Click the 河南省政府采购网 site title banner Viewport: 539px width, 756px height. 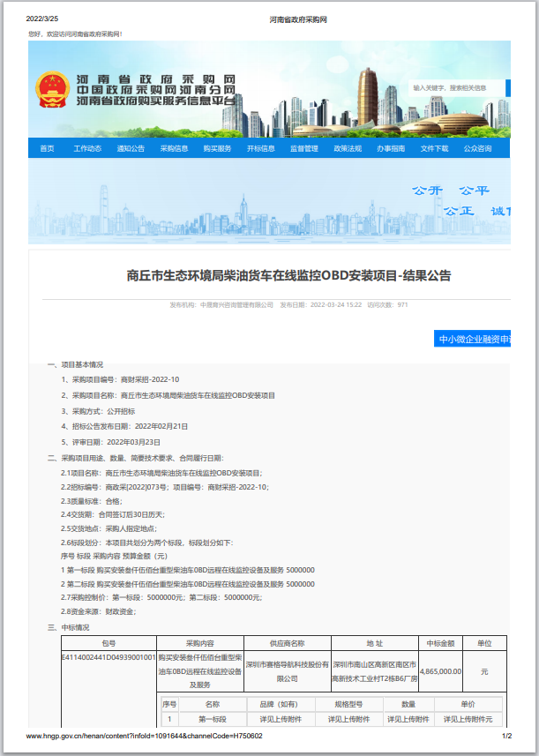[157, 90]
